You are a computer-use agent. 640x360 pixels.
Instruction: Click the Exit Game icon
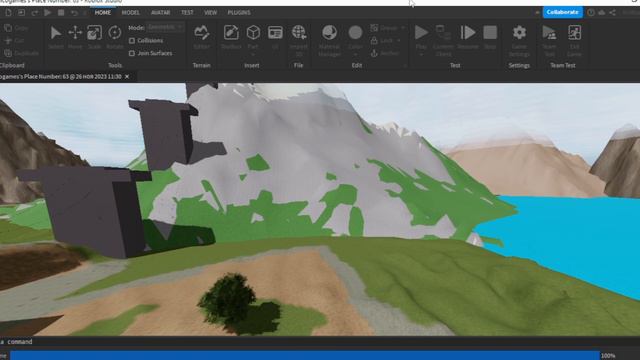click(574, 33)
